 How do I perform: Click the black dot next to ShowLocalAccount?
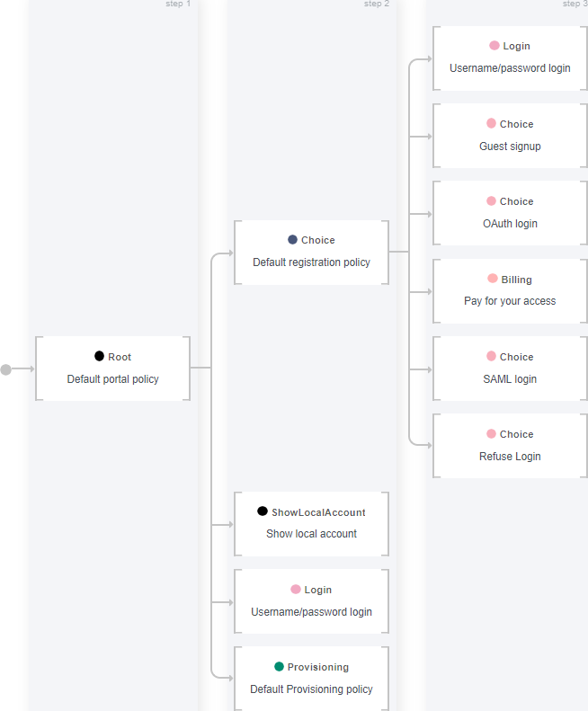[263, 511]
